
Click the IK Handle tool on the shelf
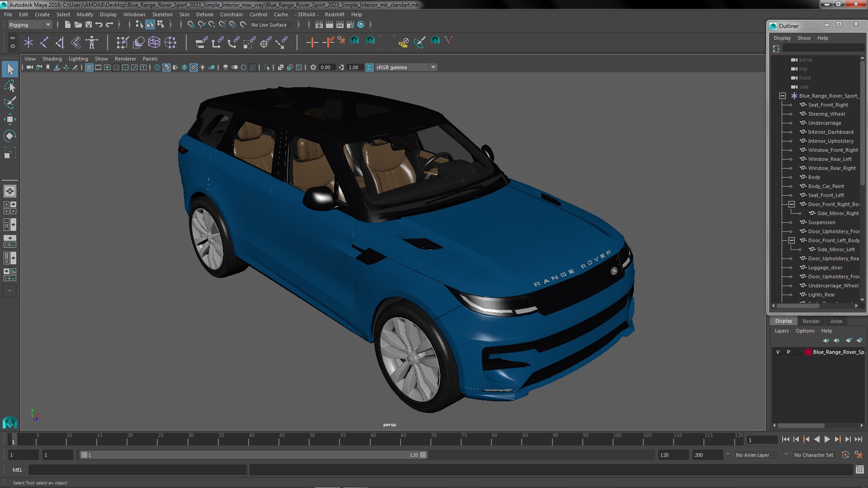[x=60, y=42]
